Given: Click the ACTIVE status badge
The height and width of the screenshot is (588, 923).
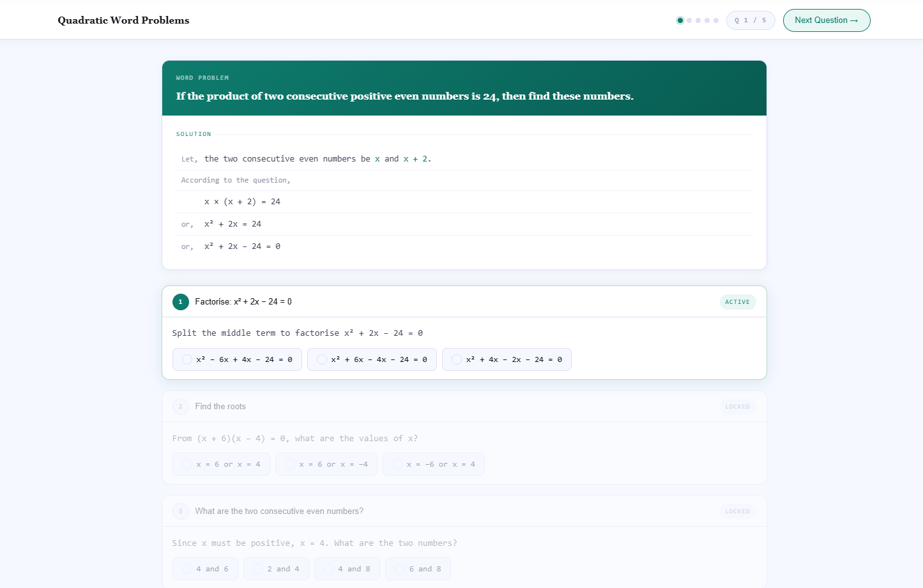Looking at the screenshot, I should tap(737, 302).
